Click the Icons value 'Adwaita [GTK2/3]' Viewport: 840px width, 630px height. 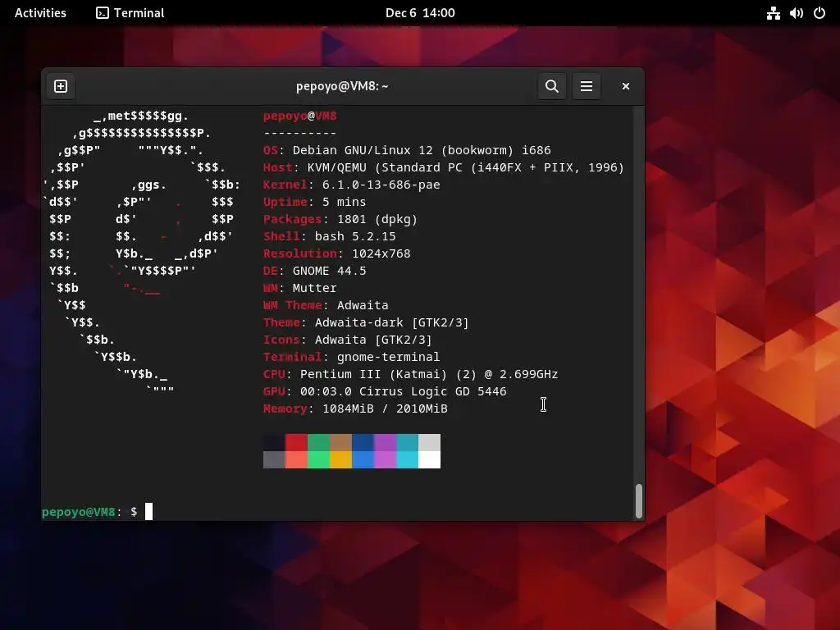(373, 340)
